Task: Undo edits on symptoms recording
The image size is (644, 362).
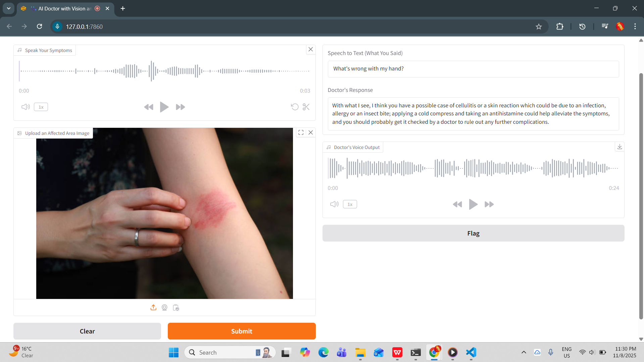Action: coord(295,107)
